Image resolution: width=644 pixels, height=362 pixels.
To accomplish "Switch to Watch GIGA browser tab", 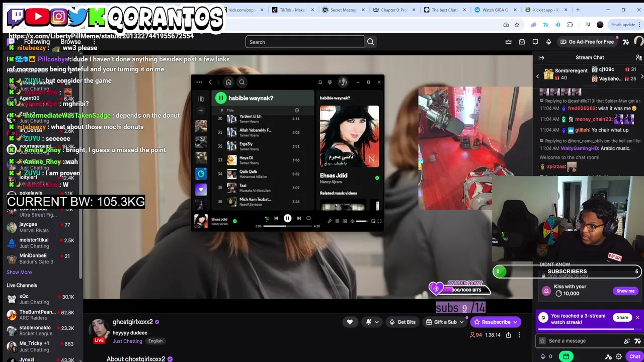I will coord(495,10).
